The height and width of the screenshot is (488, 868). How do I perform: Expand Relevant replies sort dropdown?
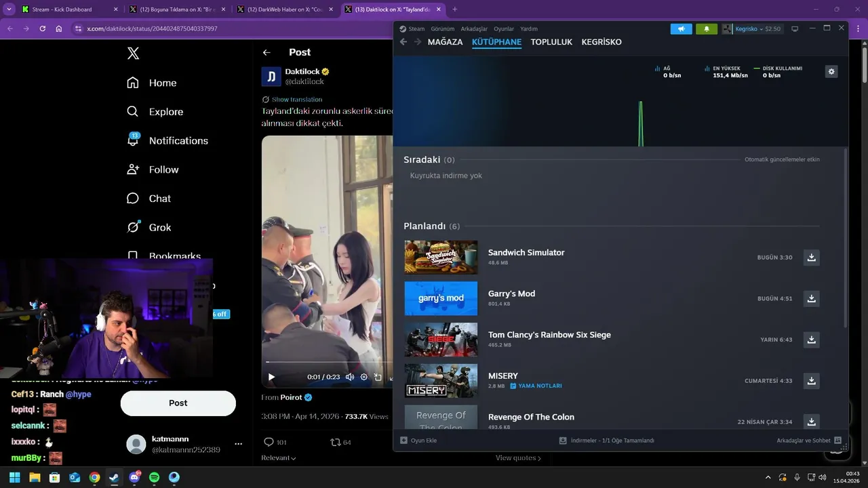coord(279,458)
